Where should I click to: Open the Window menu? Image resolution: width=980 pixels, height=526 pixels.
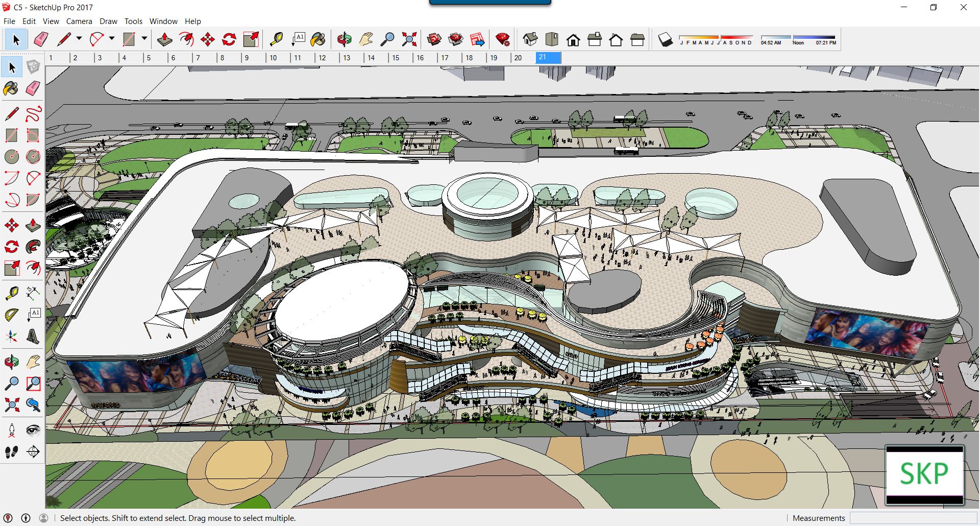click(x=163, y=21)
